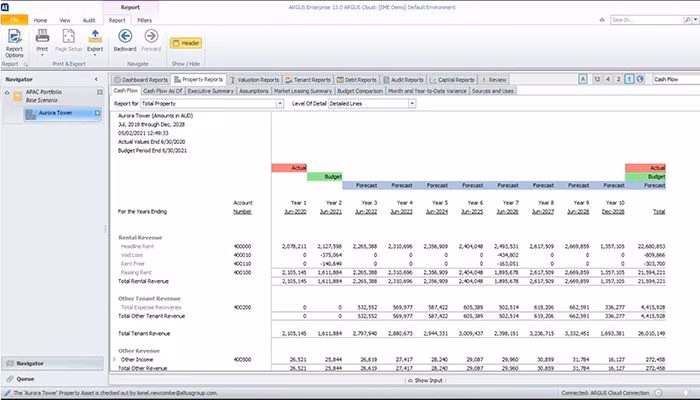Click the Aurora Tower building icon

(30, 114)
